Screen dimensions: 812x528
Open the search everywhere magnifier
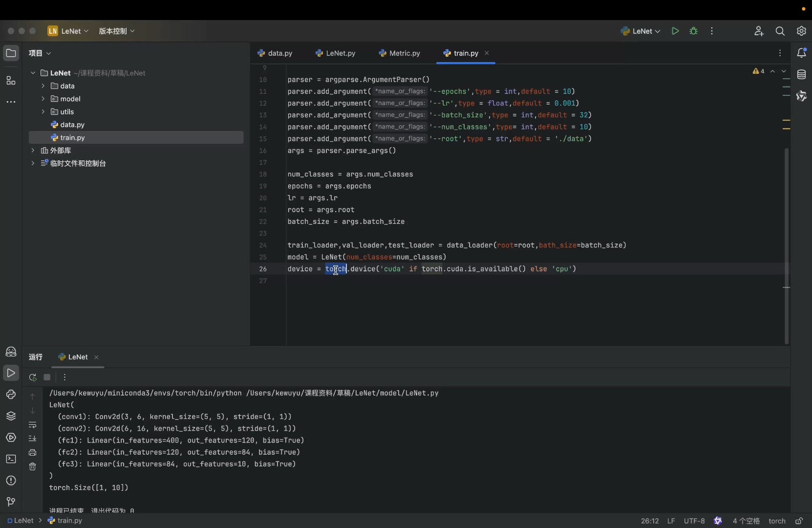pyautogui.click(x=780, y=31)
